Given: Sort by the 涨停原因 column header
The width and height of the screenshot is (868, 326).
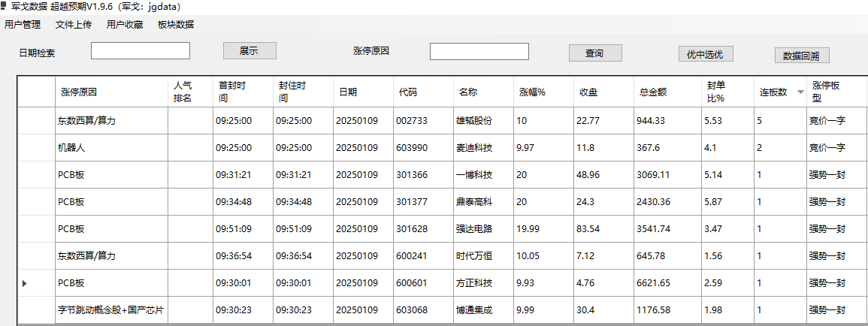Looking at the screenshot, I should [111, 92].
